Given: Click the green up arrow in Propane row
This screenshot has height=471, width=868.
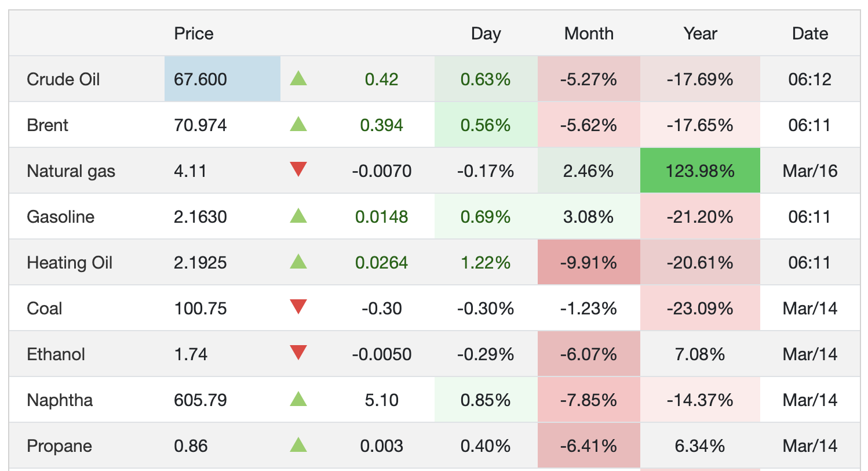Looking at the screenshot, I should pos(298,445).
